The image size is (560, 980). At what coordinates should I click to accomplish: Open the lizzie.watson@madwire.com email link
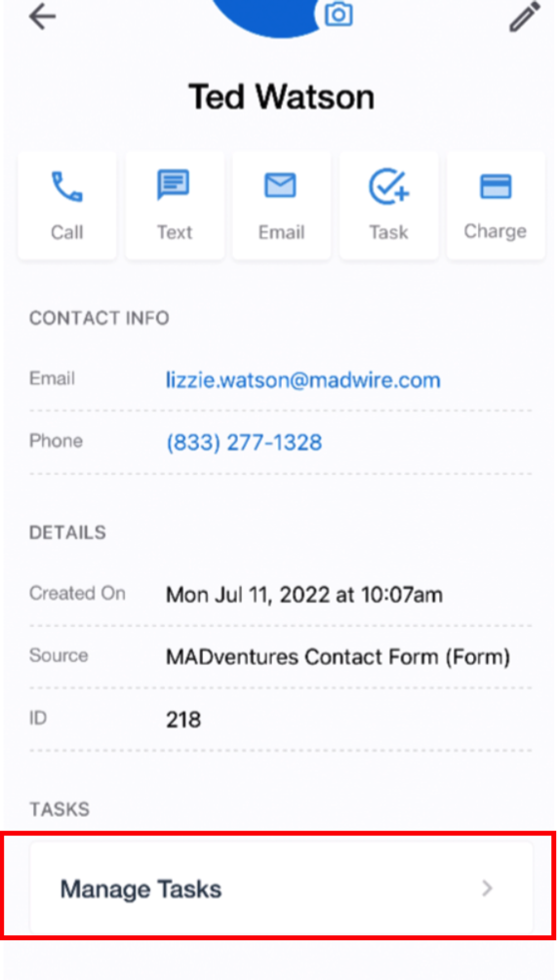303,379
